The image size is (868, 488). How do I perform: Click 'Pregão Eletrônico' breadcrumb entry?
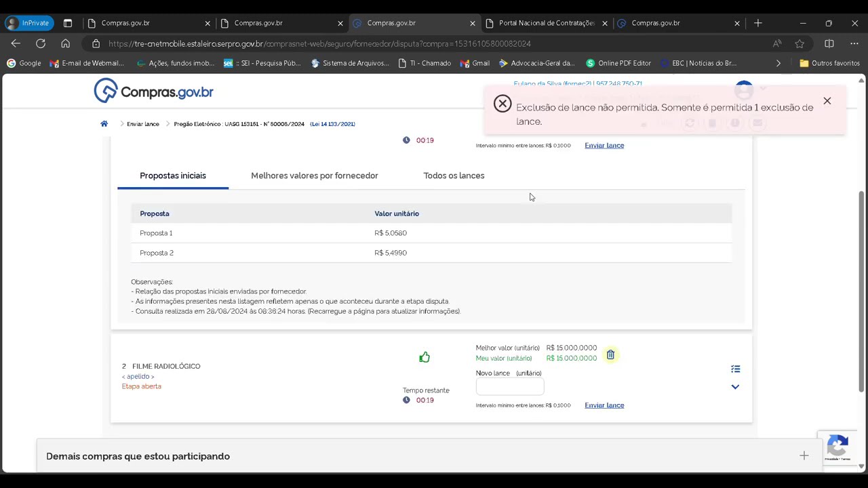click(239, 124)
